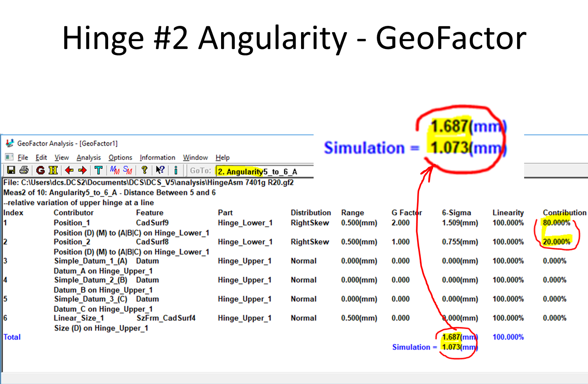Image resolution: width=588 pixels, height=384 pixels.
Task: Click the Save diskette toolbar icon
Action: (x=11, y=170)
